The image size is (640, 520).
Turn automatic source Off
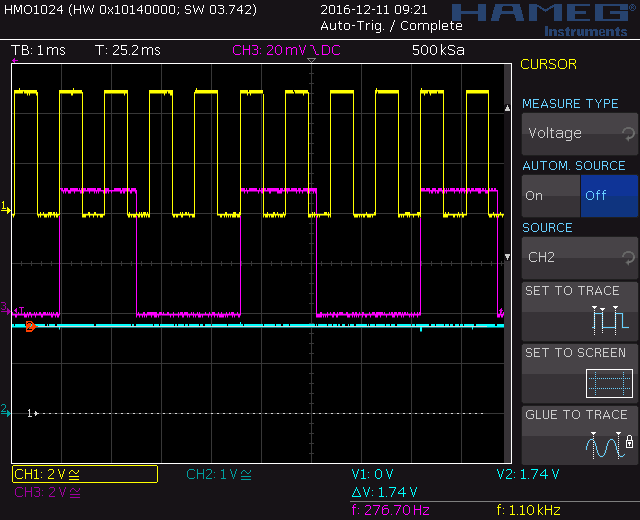click(x=609, y=196)
